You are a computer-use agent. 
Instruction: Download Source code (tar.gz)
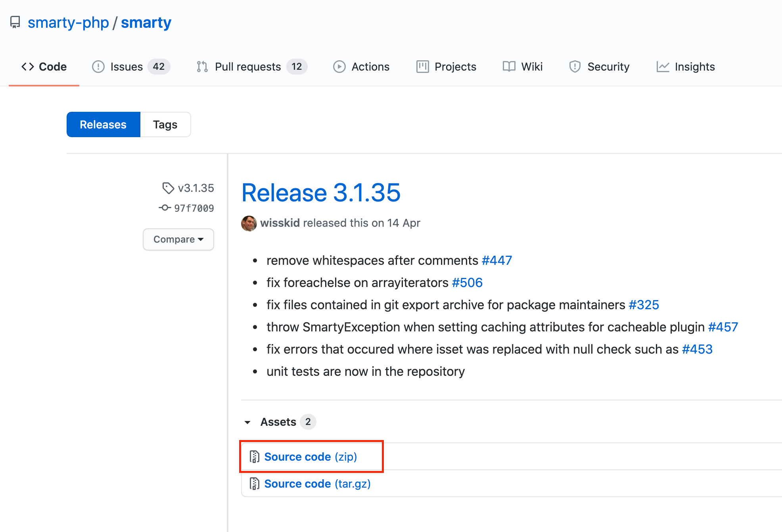[317, 484]
